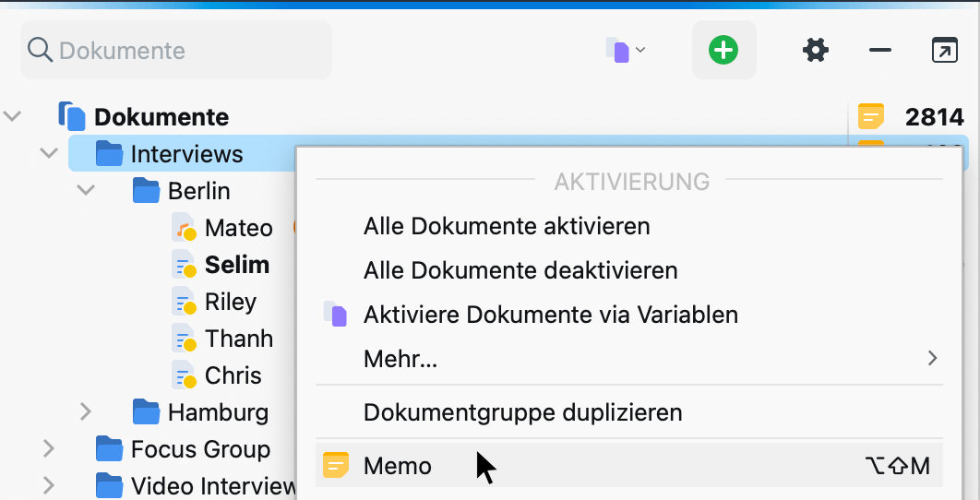Viewport: 980px width, 500px height.
Task: Click the Hamburg folder icon
Action: 147,411
